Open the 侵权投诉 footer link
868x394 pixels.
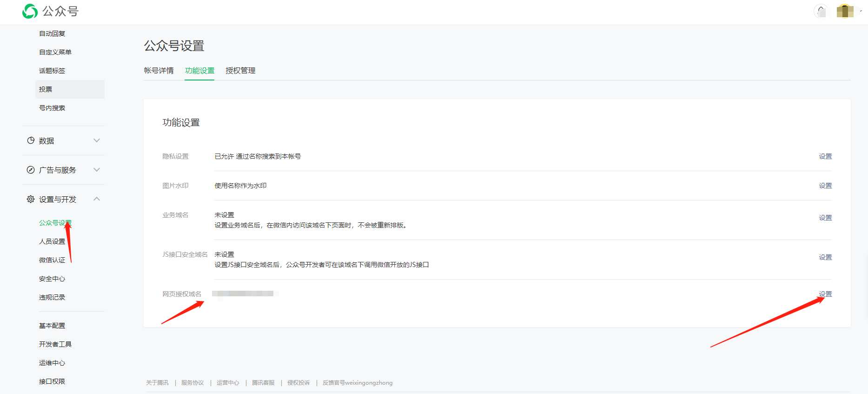[x=298, y=383]
